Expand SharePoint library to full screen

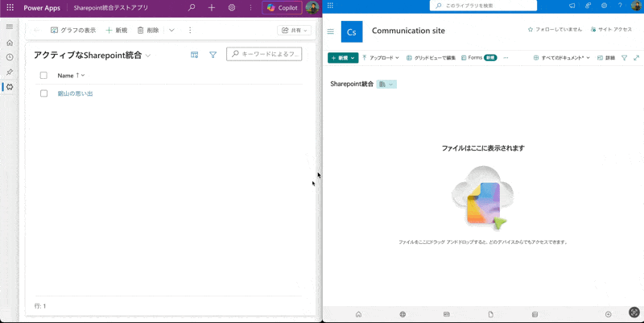pos(637,58)
